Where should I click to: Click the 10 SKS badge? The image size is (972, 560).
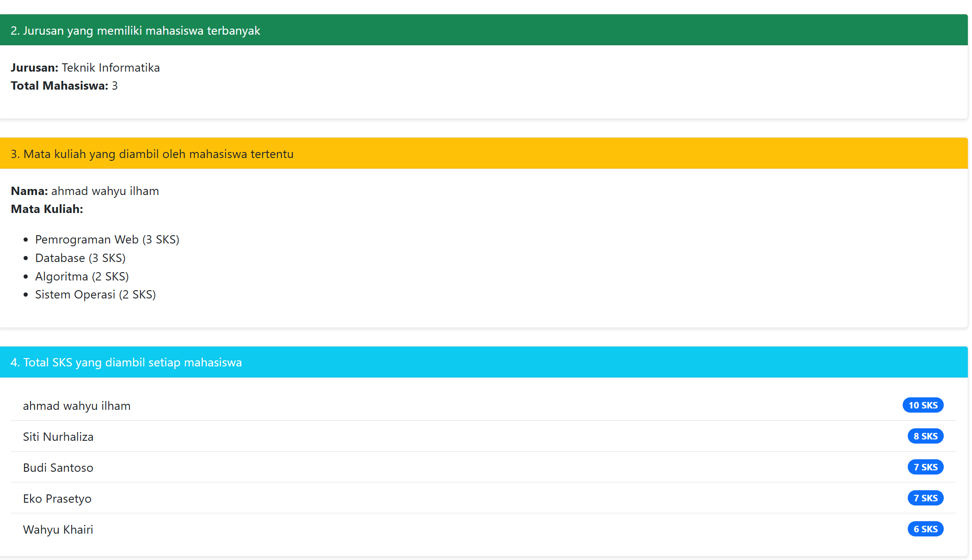(923, 405)
